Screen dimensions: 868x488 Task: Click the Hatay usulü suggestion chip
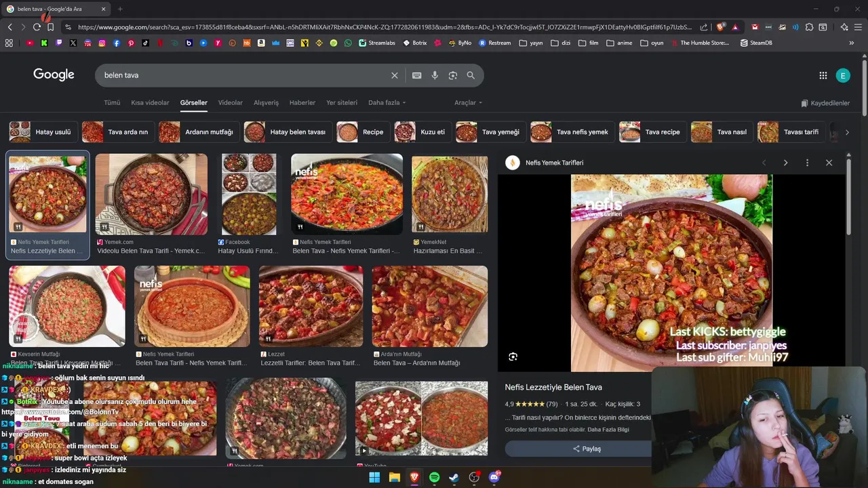point(43,132)
